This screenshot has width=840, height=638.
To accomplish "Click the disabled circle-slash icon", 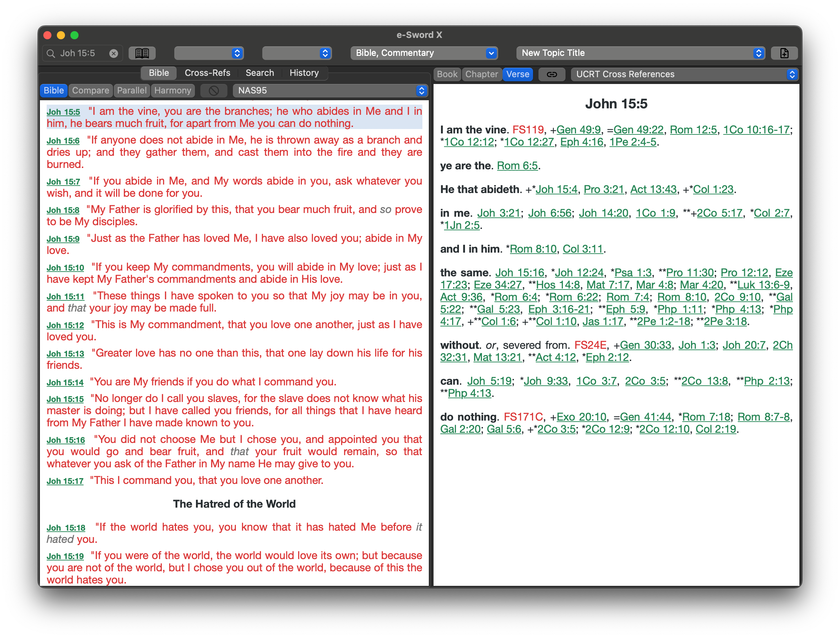I will (x=214, y=90).
